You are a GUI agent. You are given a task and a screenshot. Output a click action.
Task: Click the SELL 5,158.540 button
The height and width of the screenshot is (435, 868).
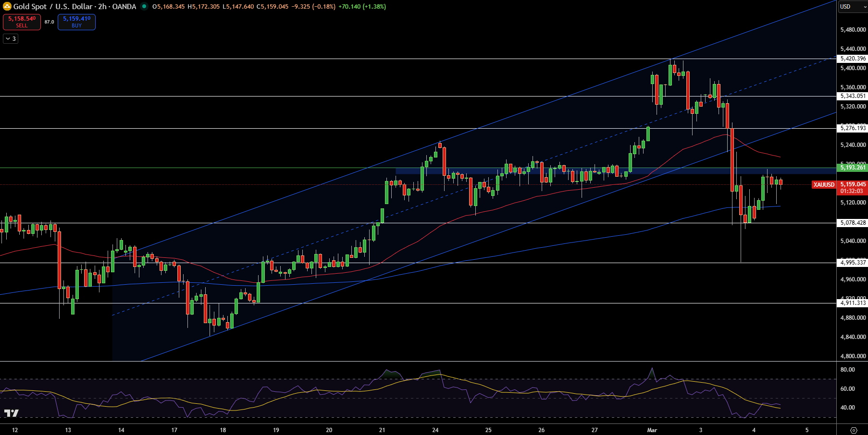coord(22,22)
